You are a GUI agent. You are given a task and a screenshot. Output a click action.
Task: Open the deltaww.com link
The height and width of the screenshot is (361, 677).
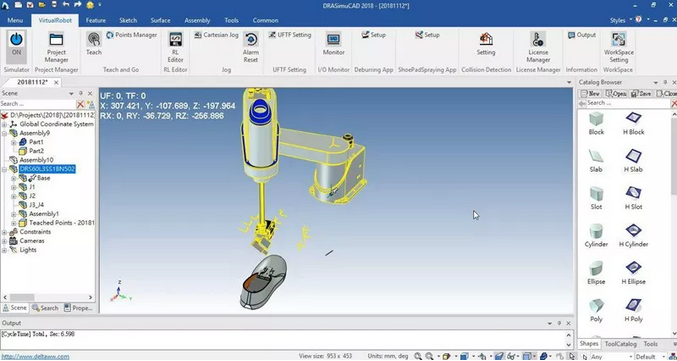[35, 357]
